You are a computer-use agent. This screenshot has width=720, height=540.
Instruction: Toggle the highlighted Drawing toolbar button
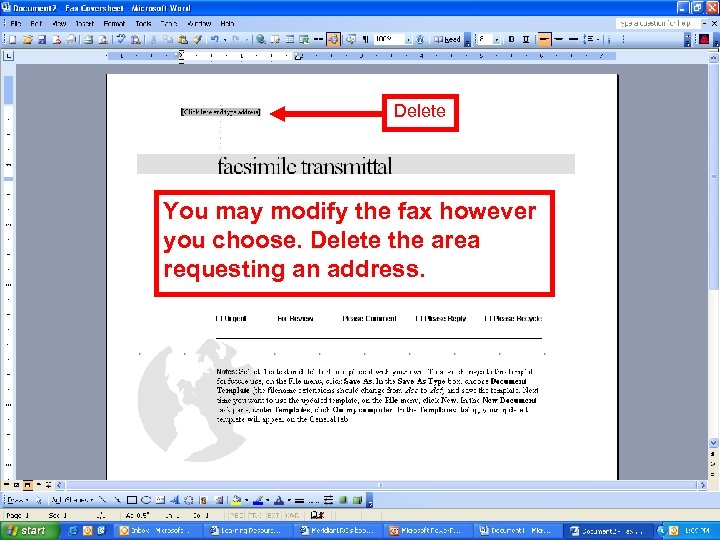pyautogui.click(x=333, y=40)
